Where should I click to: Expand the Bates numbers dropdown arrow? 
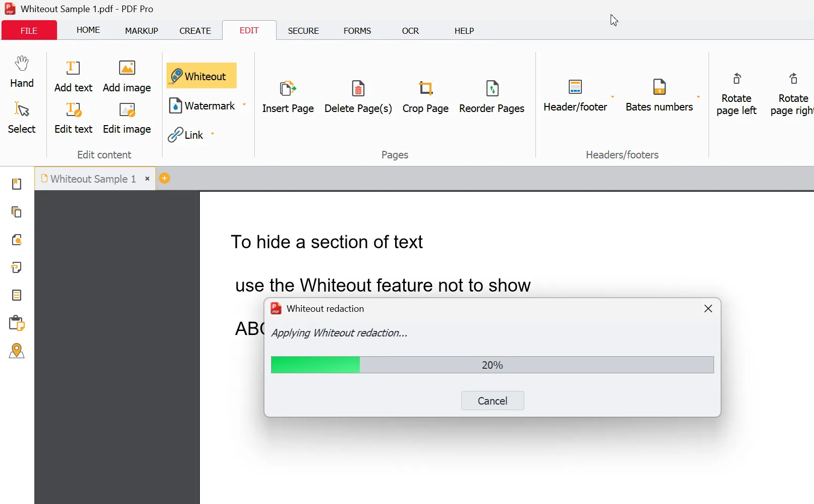[x=698, y=96]
